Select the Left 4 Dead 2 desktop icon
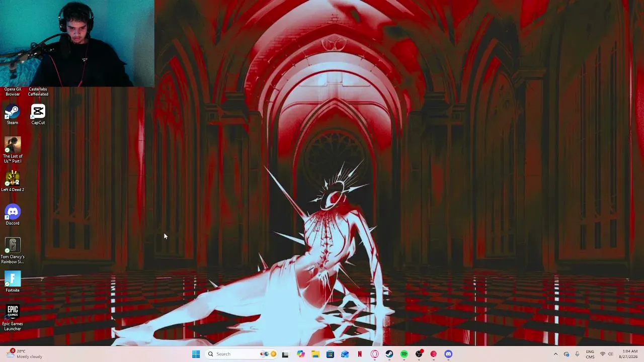This screenshot has height=362, width=644. pos(13,181)
